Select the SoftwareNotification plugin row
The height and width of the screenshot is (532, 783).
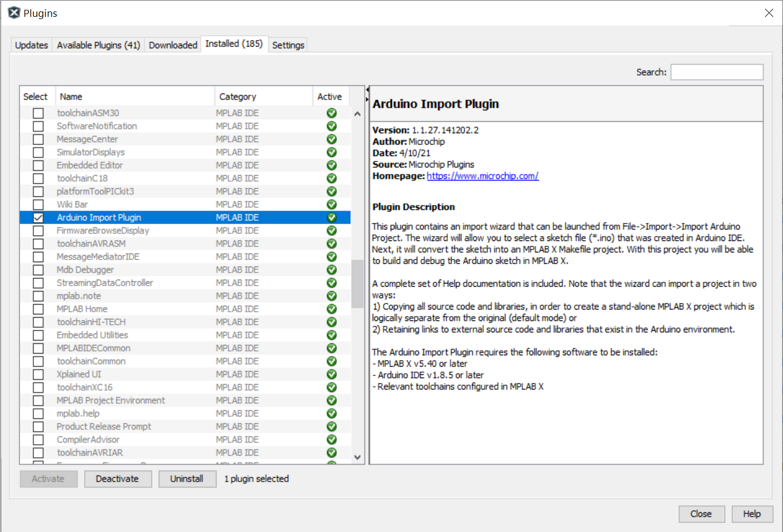click(x=185, y=126)
